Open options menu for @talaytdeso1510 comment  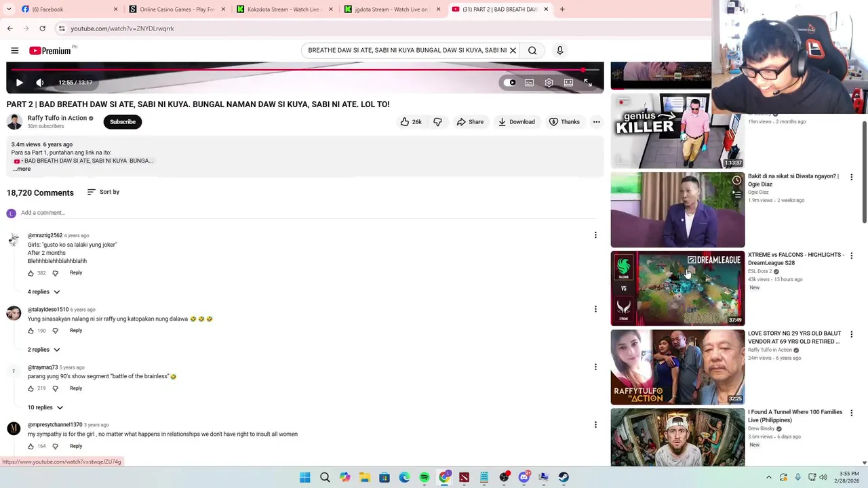point(595,309)
